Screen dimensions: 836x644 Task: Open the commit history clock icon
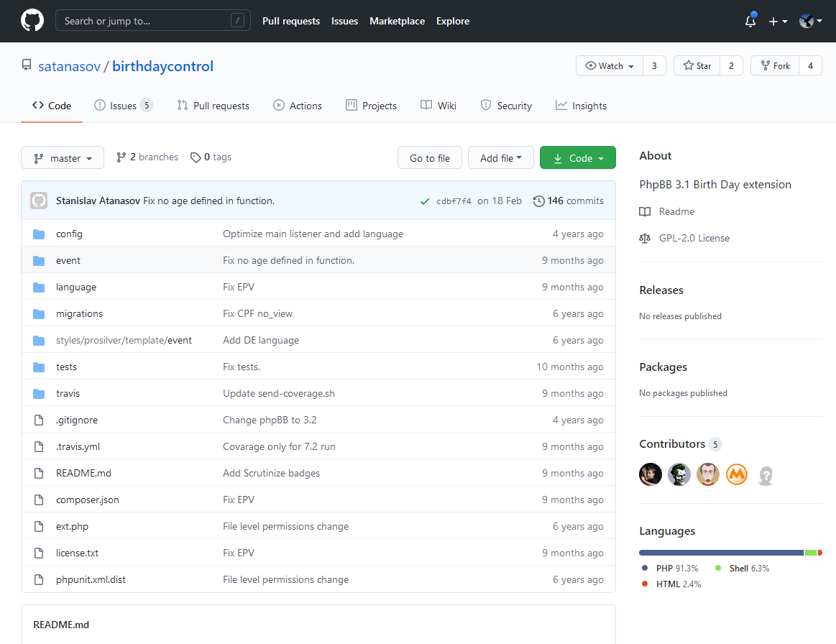[x=538, y=201]
